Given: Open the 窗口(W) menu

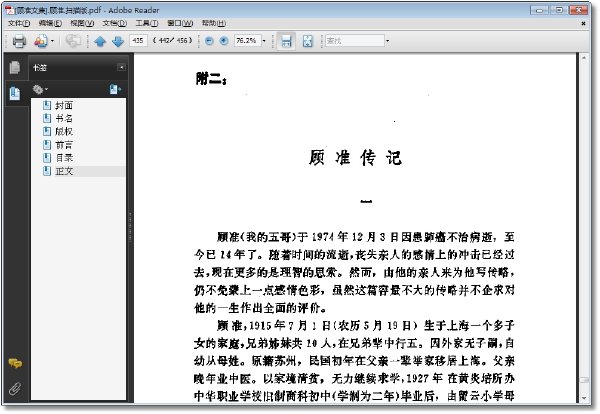Looking at the screenshot, I should point(180,23).
